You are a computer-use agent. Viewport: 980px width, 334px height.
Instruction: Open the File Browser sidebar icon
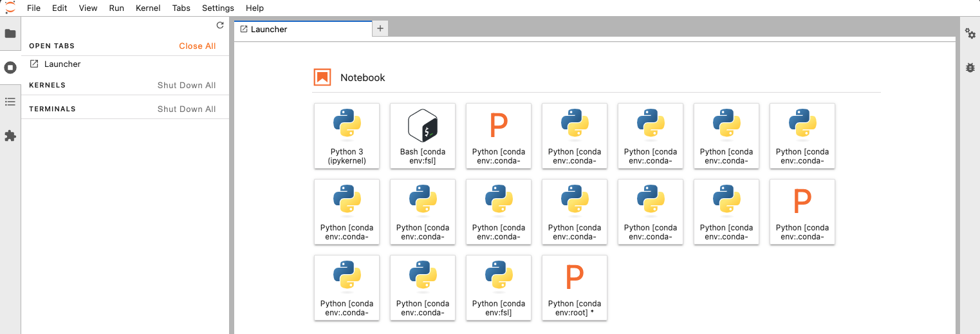[x=10, y=33]
